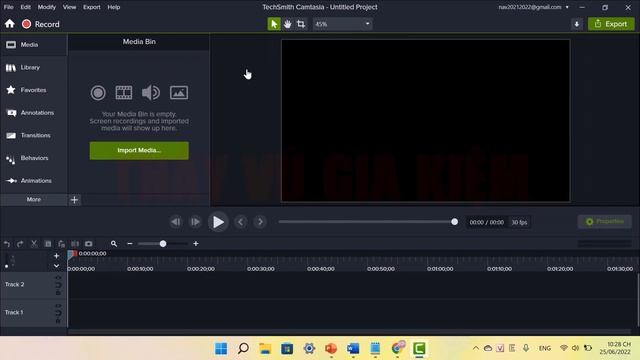Open File Explorer from taskbar
This screenshot has height=360, width=640.
pyautogui.click(x=265, y=349)
